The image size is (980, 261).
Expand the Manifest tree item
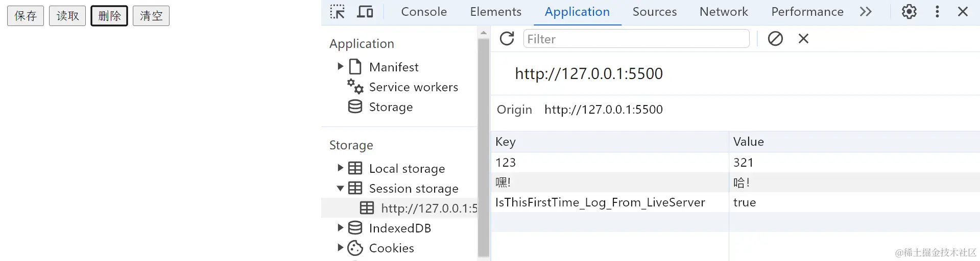340,67
